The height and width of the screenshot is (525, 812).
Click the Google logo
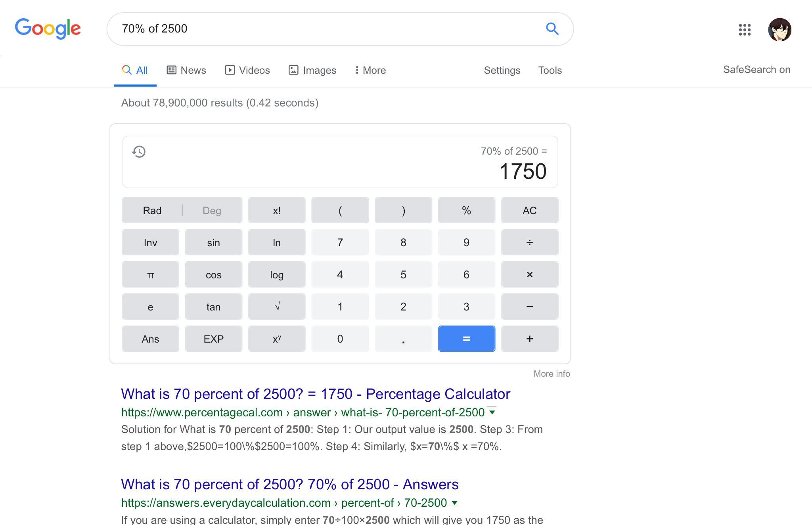coord(48,29)
